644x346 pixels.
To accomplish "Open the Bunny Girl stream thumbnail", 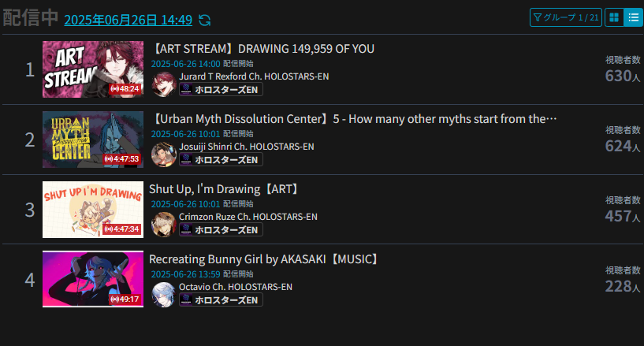I will pyautogui.click(x=93, y=279).
